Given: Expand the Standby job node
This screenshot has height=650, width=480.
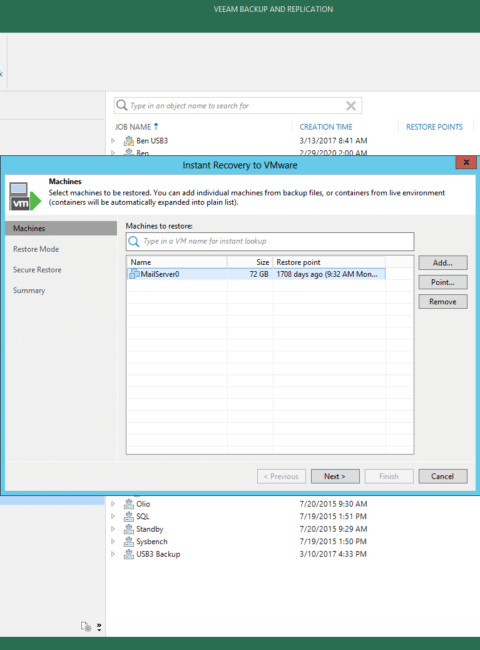Looking at the screenshot, I should [113, 529].
